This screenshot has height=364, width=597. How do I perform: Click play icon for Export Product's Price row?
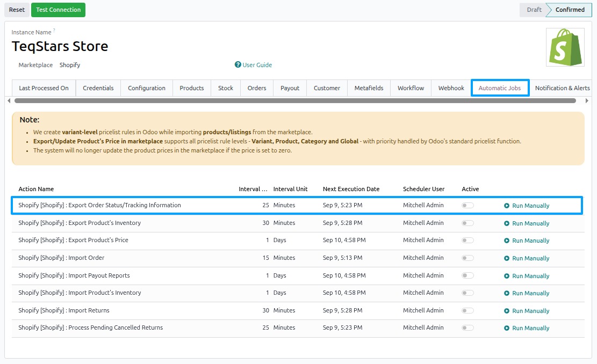pos(507,241)
